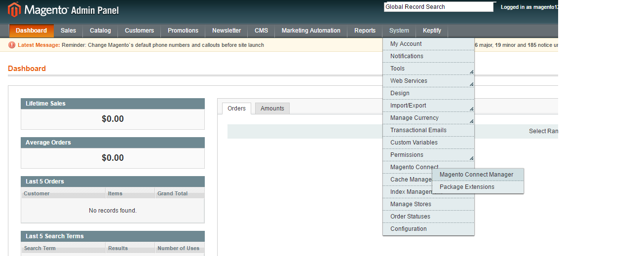Open Transactional Emails

[428, 130]
